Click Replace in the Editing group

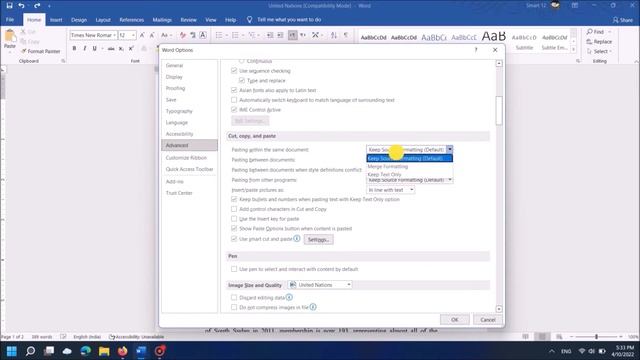click(x=599, y=42)
